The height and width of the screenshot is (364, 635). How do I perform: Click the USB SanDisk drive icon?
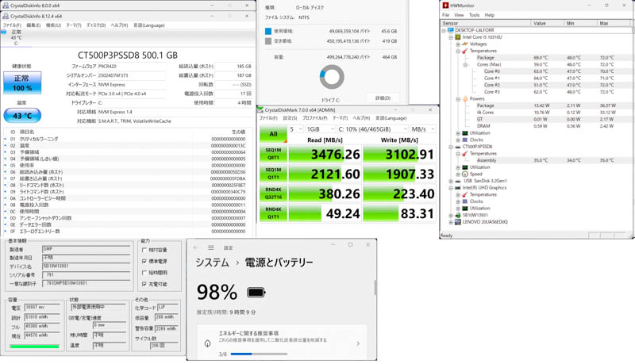pos(458,181)
